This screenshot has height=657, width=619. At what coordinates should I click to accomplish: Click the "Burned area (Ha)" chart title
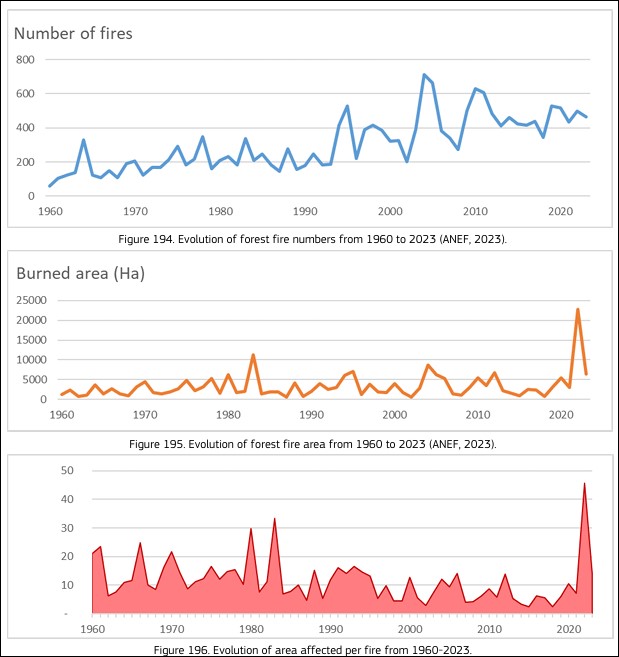coord(80,274)
